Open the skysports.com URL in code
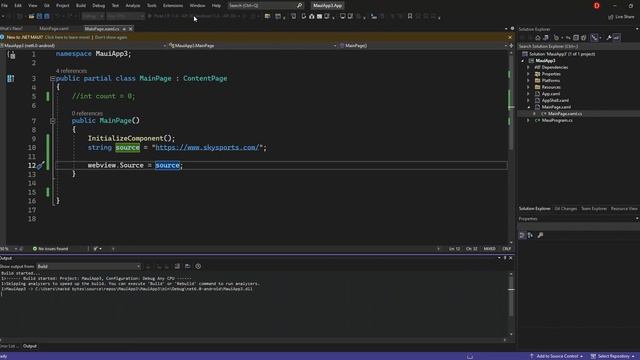 click(x=207, y=147)
